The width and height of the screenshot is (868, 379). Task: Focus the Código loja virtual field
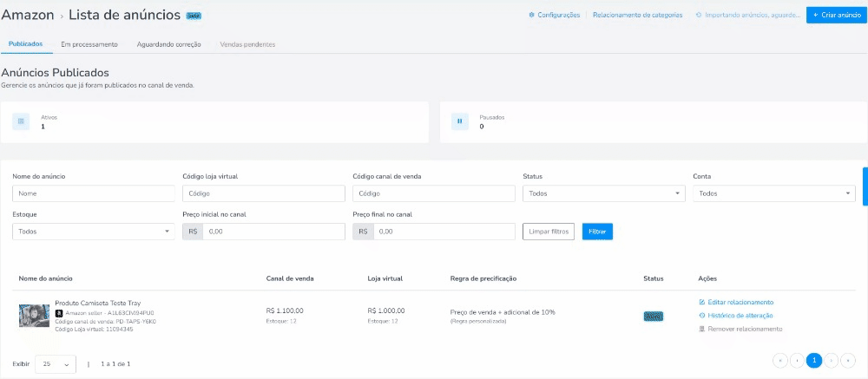point(264,193)
